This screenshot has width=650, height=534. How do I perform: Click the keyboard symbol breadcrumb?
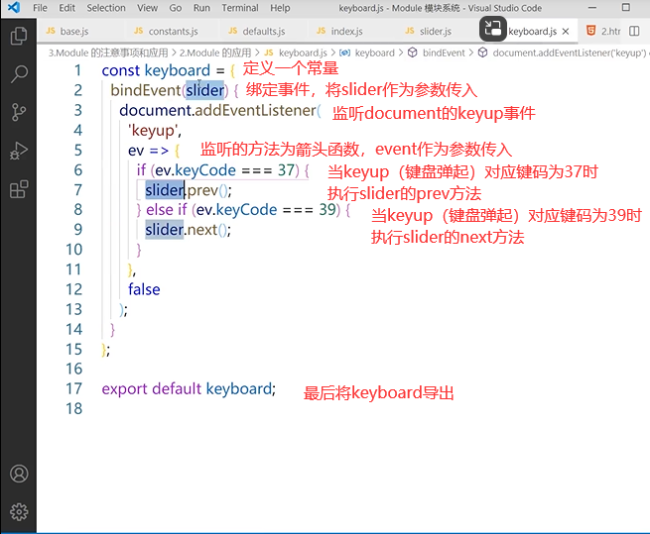pyautogui.click(x=375, y=53)
